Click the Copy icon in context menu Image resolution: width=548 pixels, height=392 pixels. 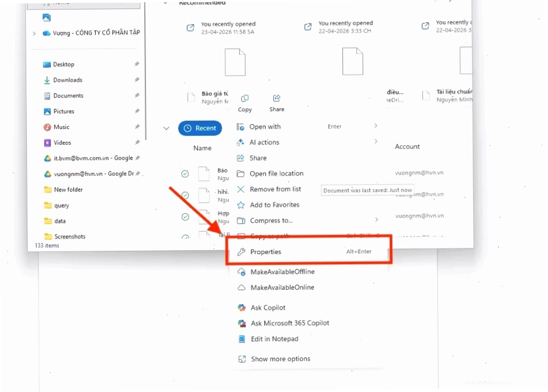click(x=245, y=98)
